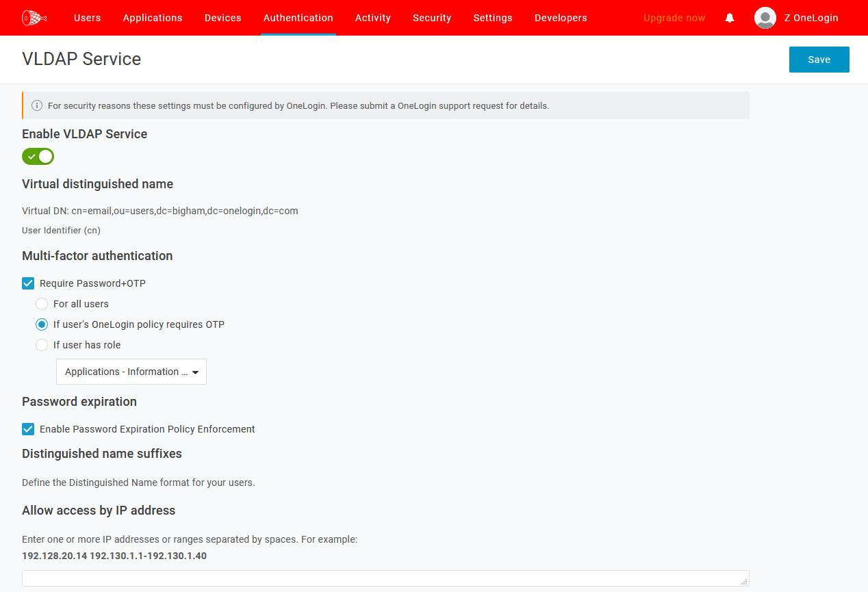Viewport: 868px width, 592px height.
Task: Click the IP address input field
Action: click(385, 578)
